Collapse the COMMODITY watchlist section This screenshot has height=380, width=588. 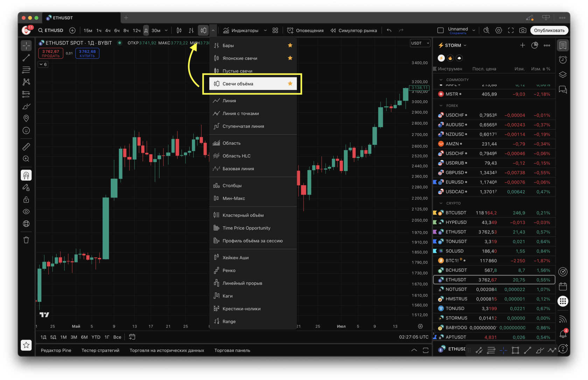click(x=441, y=80)
